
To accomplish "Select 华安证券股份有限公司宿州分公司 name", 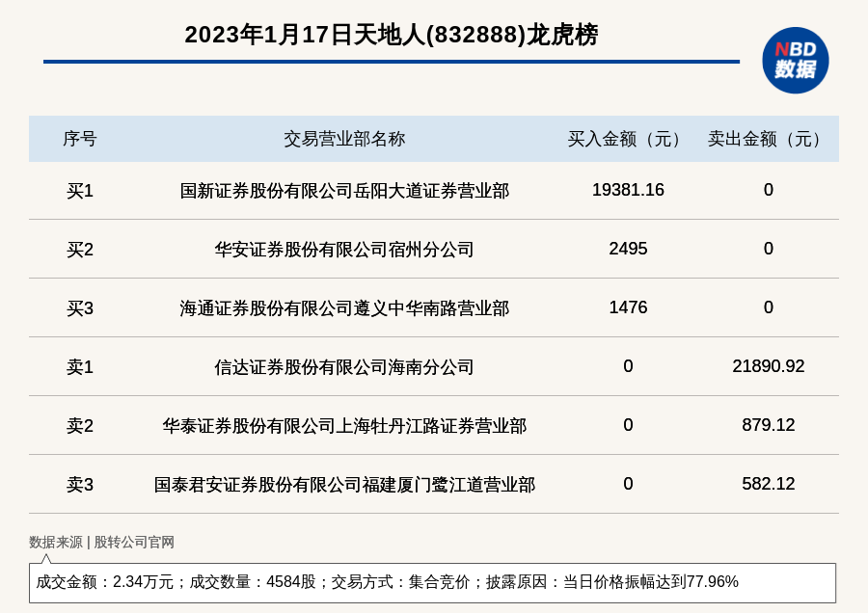I will pos(344,250).
